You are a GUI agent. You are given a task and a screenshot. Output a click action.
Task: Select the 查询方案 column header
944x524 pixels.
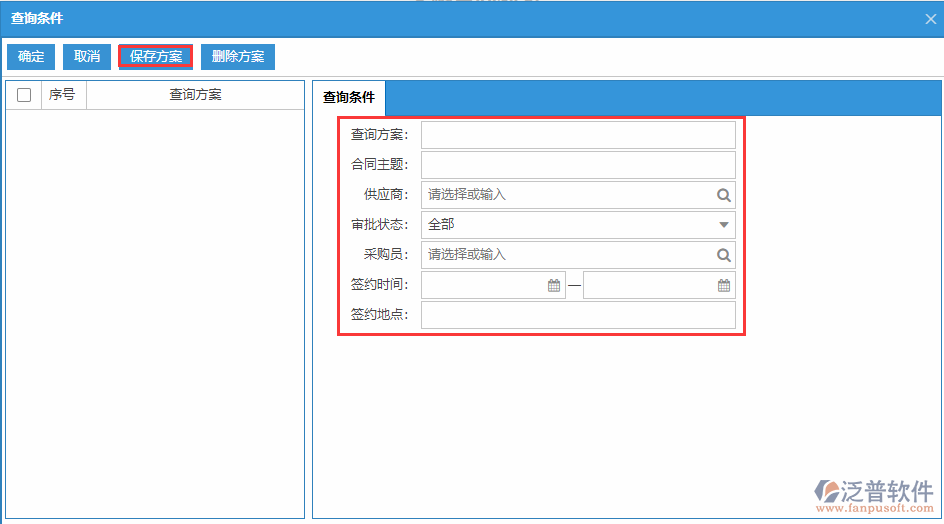point(195,95)
